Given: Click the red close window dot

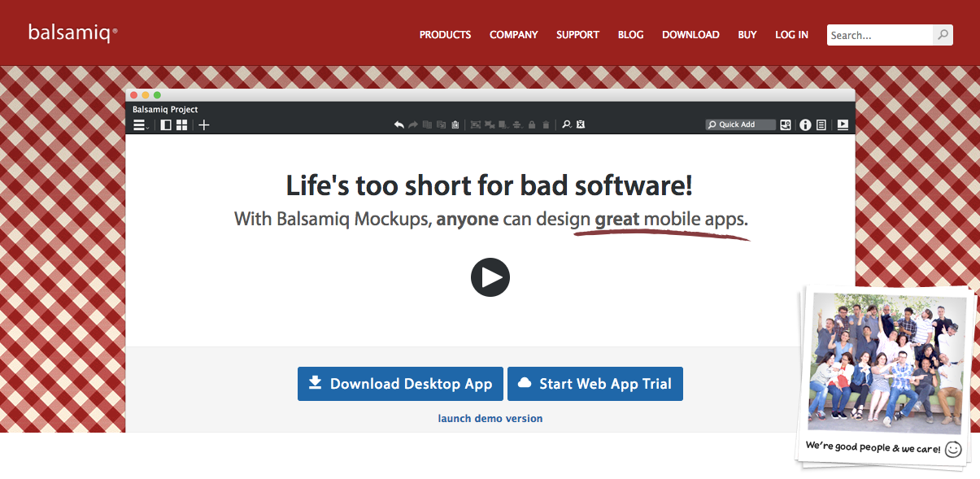Looking at the screenshot, I should tap(134, 95).
